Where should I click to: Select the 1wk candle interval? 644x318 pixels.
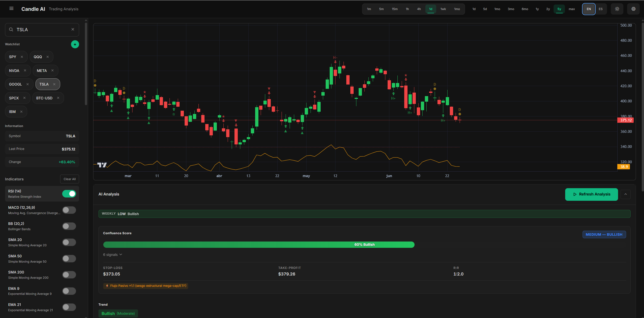(x=443, y=9)
